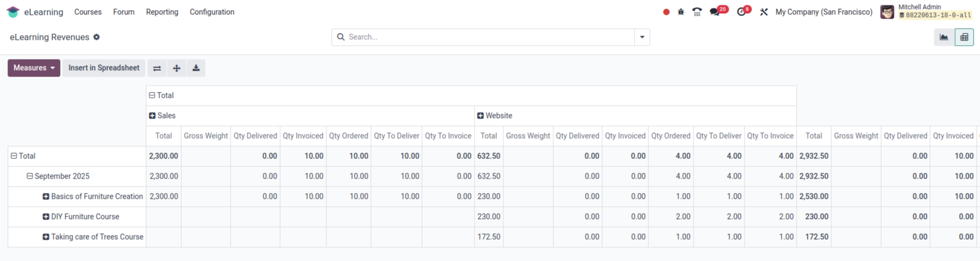The image size is (980, 261).
Task: Open the activities clock icon
Action: pyautogui.click(x=742, y=12)
